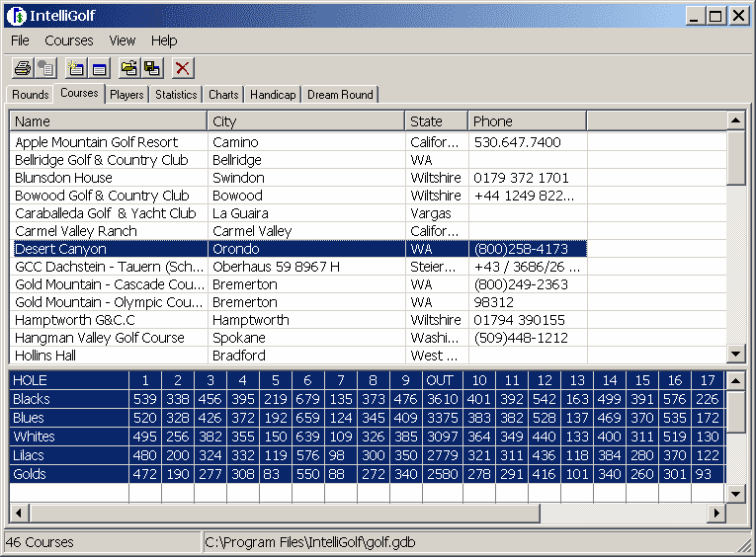Image resolution: width=756 pixels, height=557 pixels.
Task: Open the File menu
Action: 20,40
